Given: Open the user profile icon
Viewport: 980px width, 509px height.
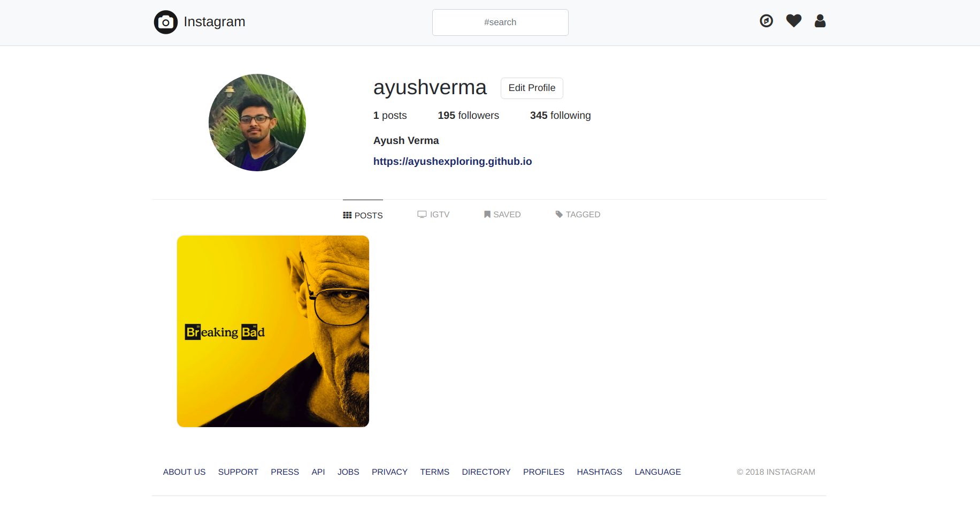Looking at the screenshot, I should [x=820, y=21].
